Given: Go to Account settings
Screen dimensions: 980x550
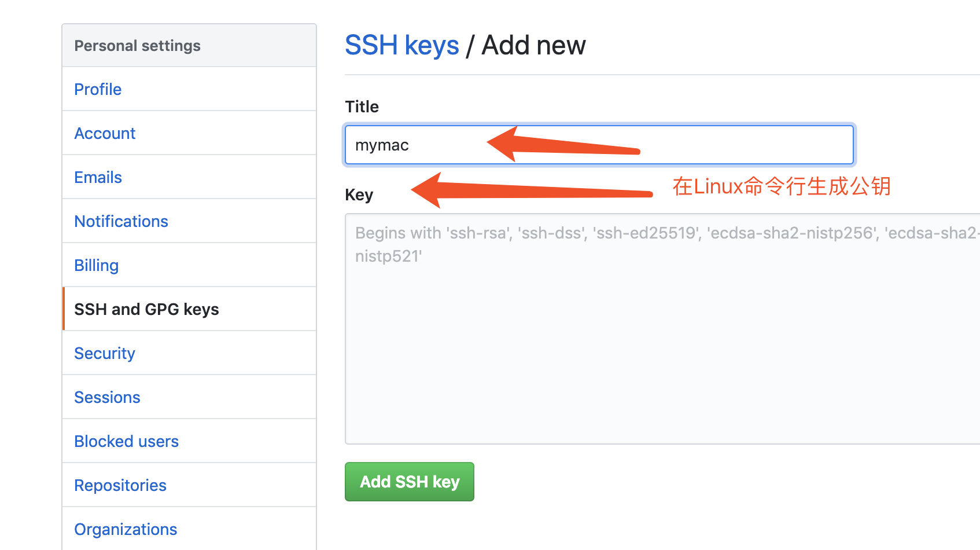Looking at the screenshot, I should [105, 133].
